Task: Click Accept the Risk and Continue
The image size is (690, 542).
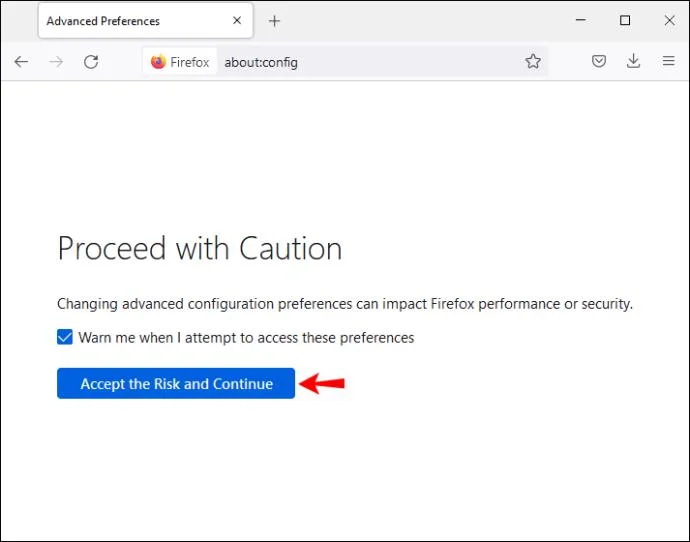Action: [x=176, y=383]
